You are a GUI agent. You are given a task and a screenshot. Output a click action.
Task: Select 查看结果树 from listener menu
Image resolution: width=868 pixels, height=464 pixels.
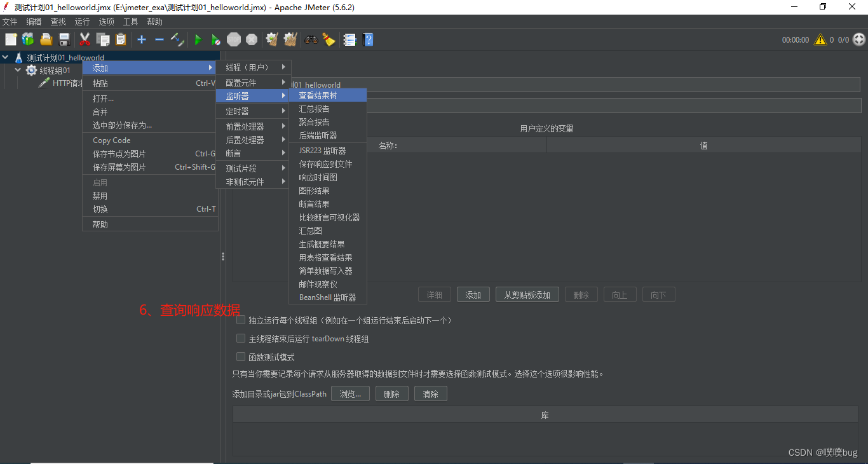328,94
